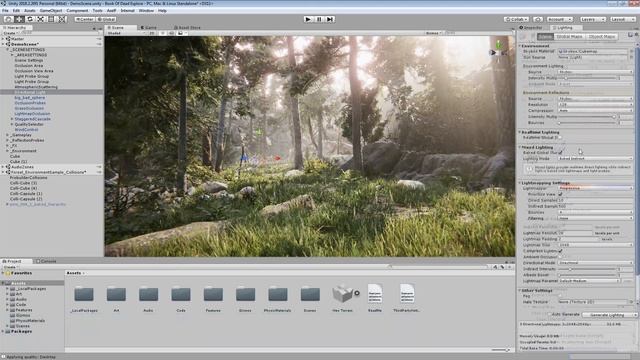
Task: Open the GameObject menu
Action: click(x=51, y=11)
